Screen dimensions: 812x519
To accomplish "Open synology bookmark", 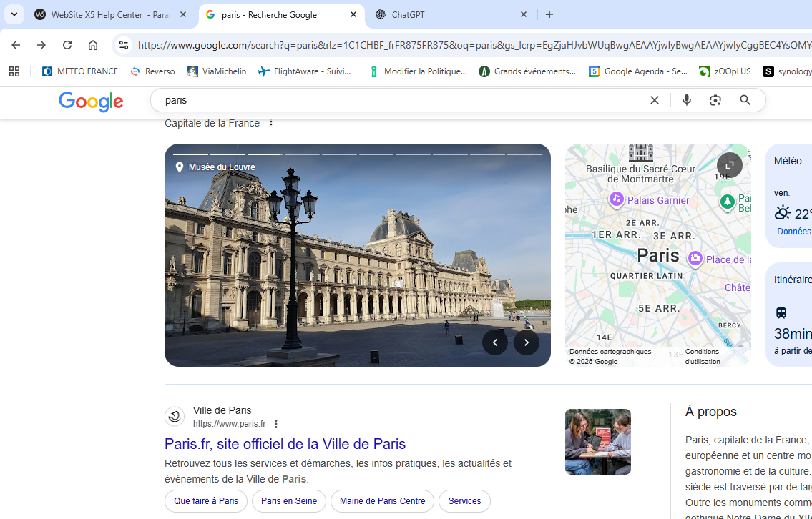I will [x=787, y=71].
